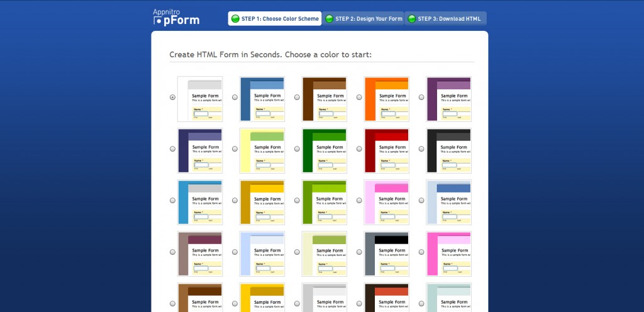Go to Step 2: Design Your Form tab
This screenshot has height=312, width=644.
[x=363, y=19]
